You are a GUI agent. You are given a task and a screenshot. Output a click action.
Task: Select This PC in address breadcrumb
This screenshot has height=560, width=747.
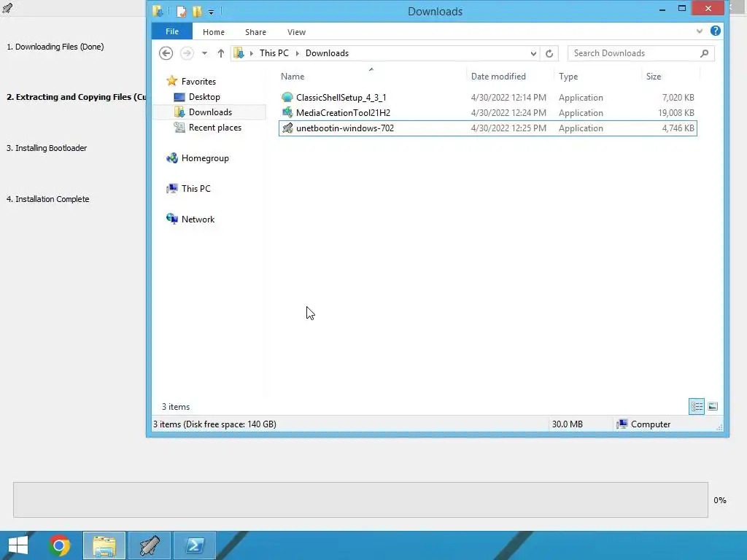tap(274, 52)
